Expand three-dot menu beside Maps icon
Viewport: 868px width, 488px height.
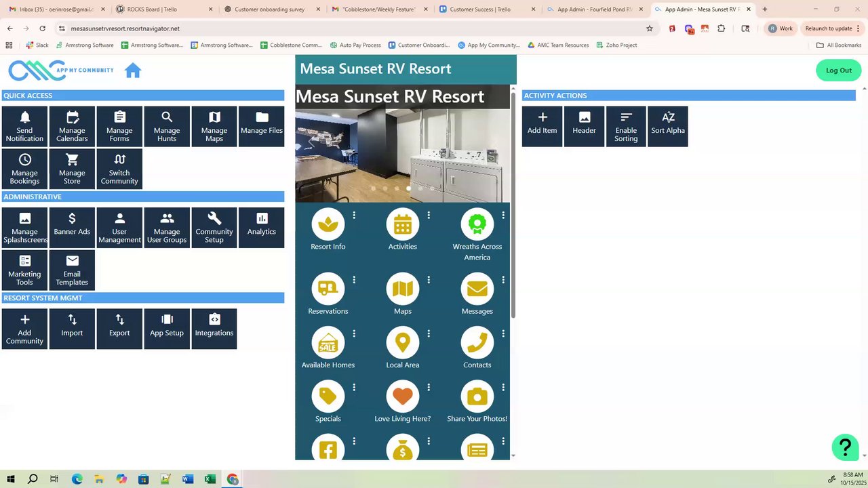click(429, 280)
